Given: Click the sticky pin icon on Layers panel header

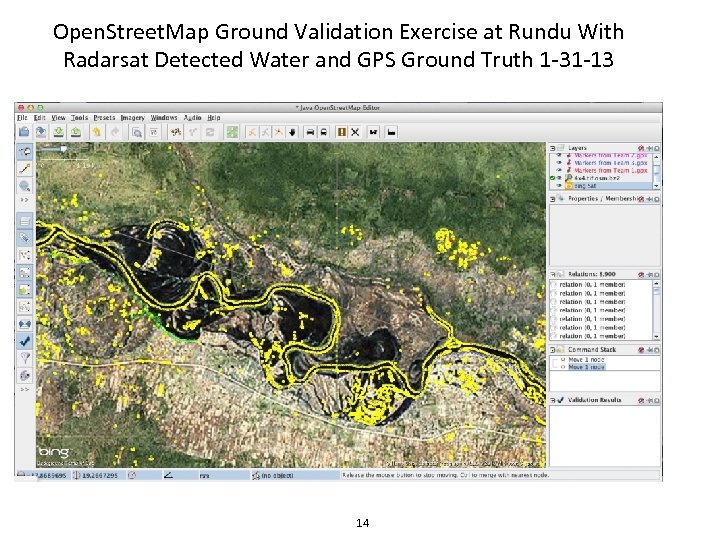Looking at the screenshot, I should [649, 148].
